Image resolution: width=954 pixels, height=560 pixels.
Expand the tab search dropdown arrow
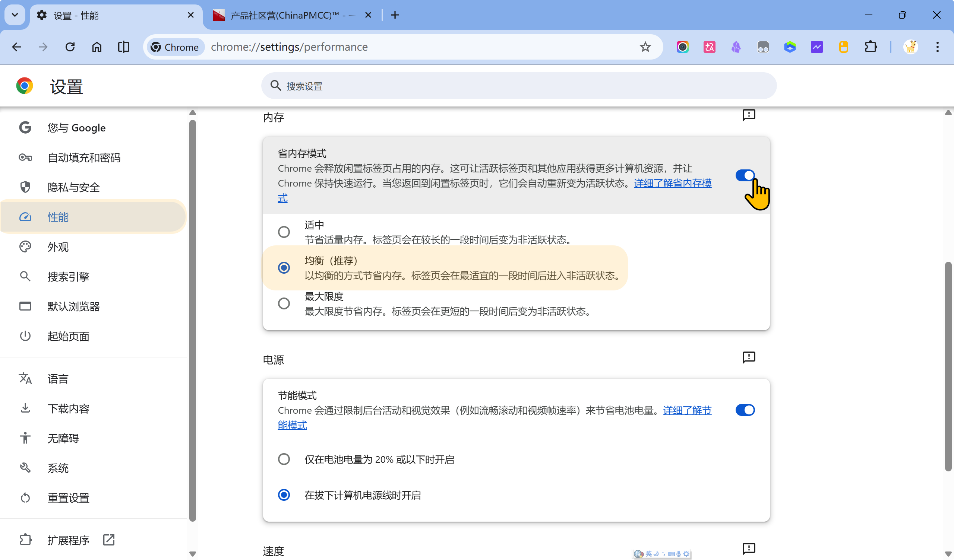[15, 15]
